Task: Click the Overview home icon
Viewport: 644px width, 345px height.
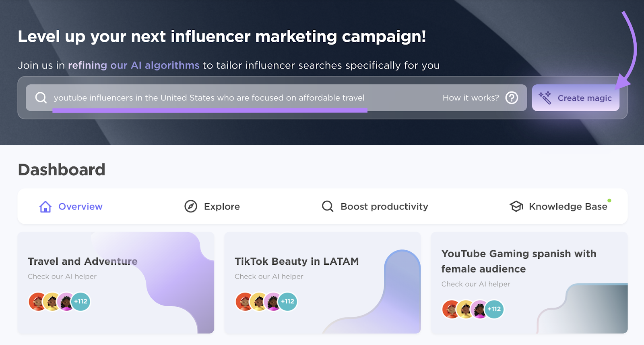Action: click(45, 206)
